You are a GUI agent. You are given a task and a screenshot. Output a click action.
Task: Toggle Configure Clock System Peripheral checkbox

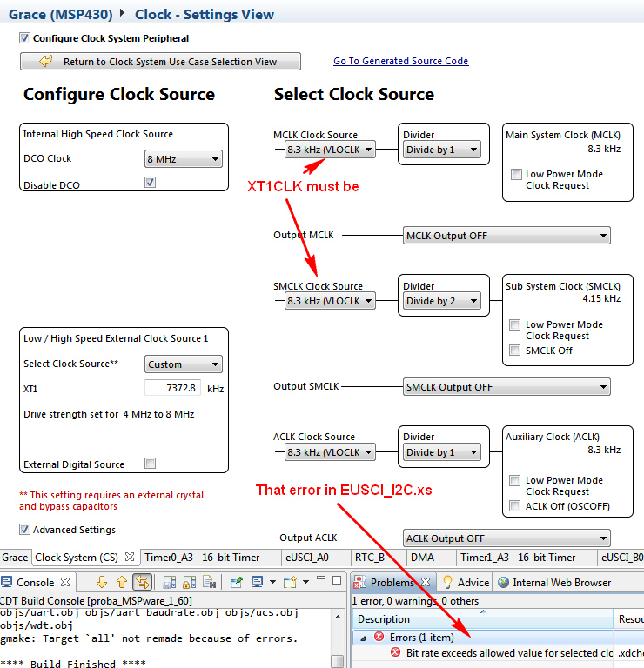click(x=24, y=38)
